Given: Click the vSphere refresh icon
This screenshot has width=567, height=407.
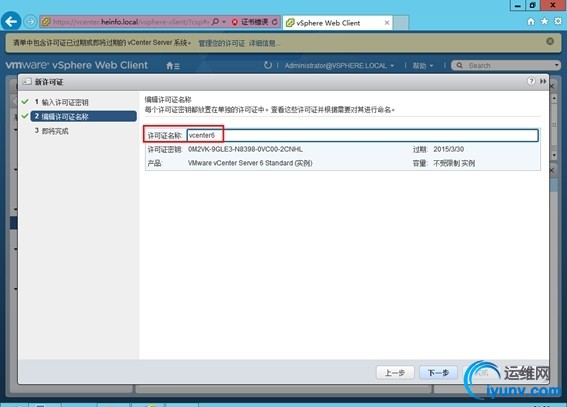Looking at the screenshot, I should click(x=268, y=65).
